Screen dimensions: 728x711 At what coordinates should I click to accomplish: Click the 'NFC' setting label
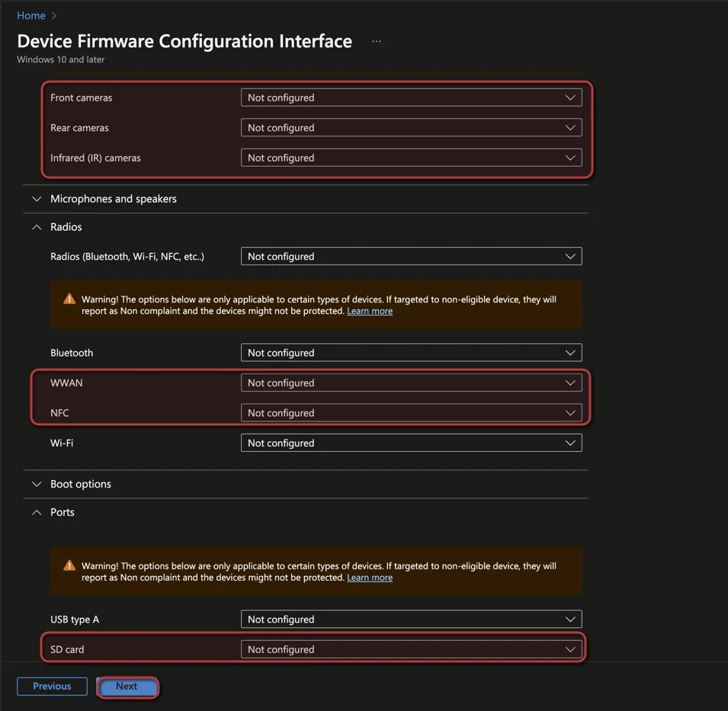click(x=59, y=414)
